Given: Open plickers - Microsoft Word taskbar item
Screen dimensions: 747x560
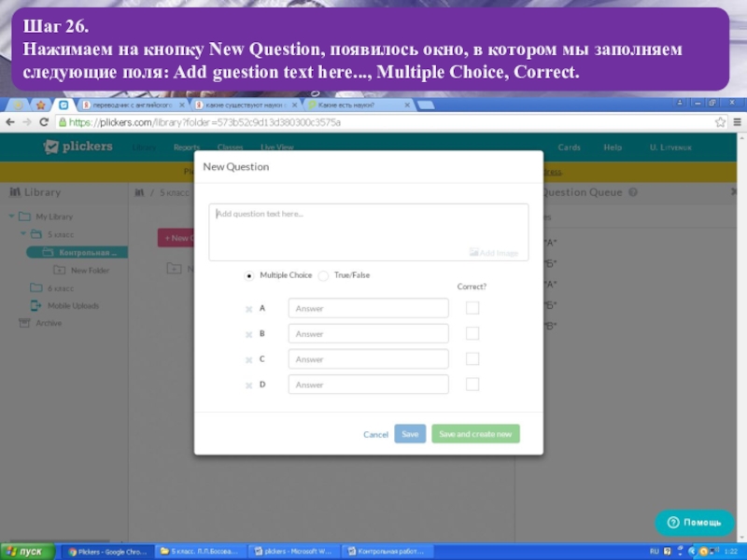Looking at the screenshot, I should click(295, 552).
